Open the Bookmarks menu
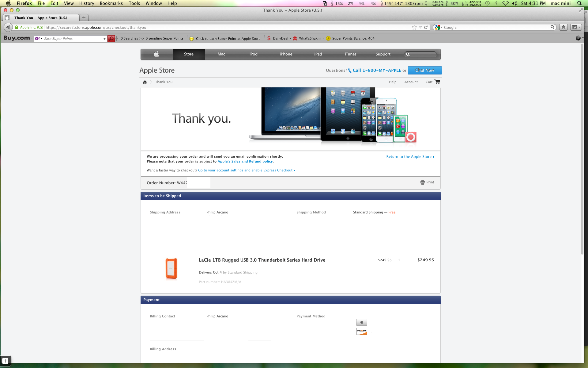Screen dimensions: 588x368 (x=111, y=3)
